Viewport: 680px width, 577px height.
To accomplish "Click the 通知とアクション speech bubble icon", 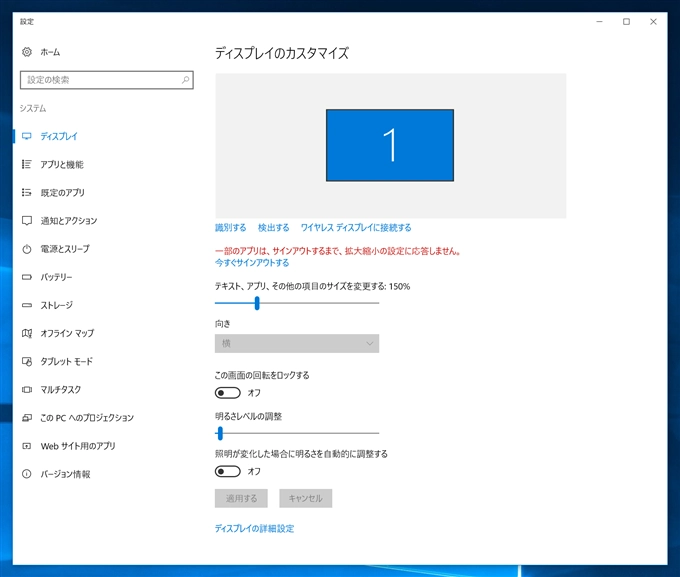I will click(x=27, y=221).
